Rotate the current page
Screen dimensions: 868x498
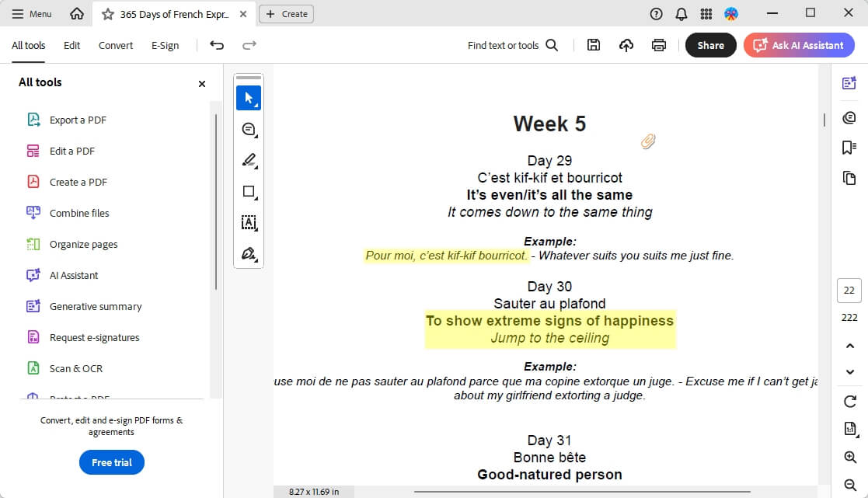pos(849,402)
